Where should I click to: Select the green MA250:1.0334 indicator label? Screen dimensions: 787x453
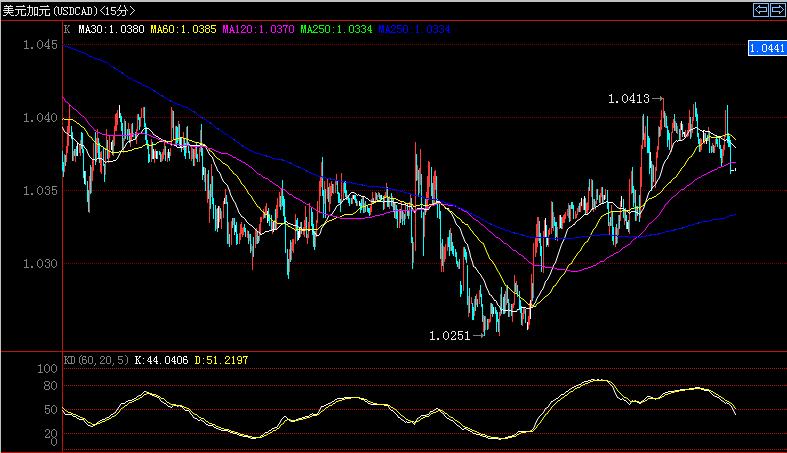click(x=336, y=29)
